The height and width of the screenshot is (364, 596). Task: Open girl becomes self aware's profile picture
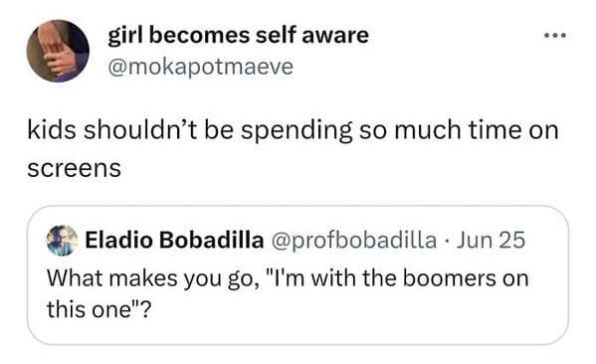(x=58, y=51)
